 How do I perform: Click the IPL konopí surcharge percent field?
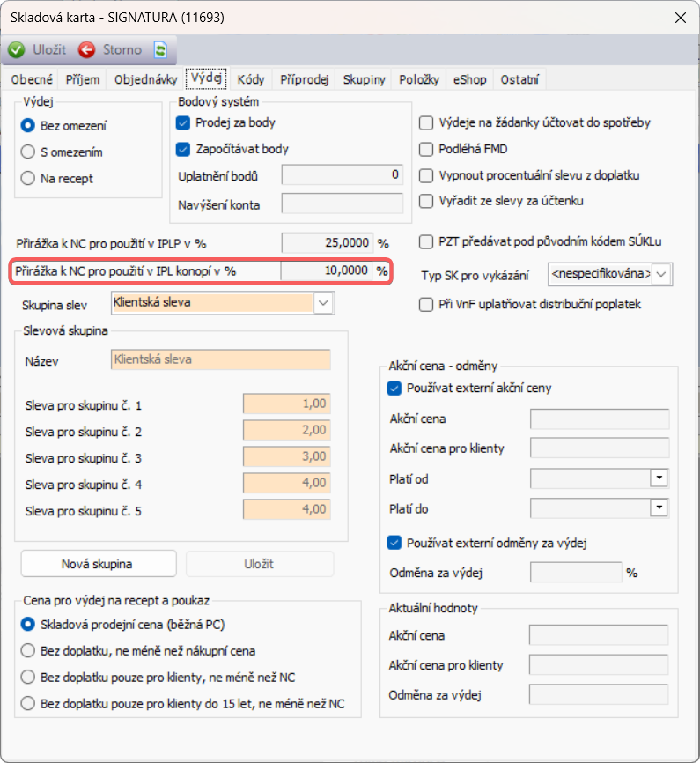[x=326, y=271]
